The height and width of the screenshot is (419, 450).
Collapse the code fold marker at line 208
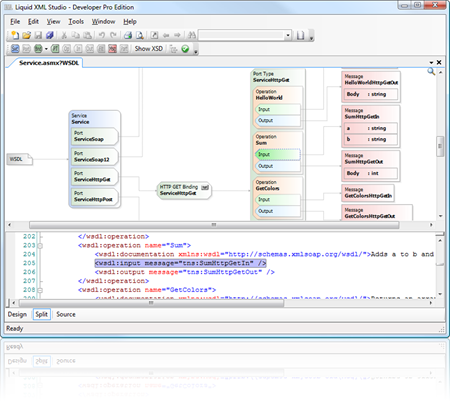(40, 290)
